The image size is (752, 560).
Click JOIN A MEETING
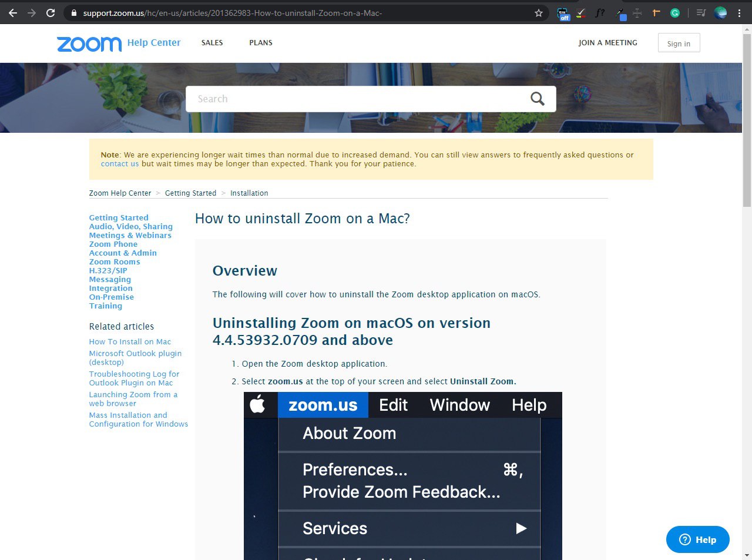(607, 43)
